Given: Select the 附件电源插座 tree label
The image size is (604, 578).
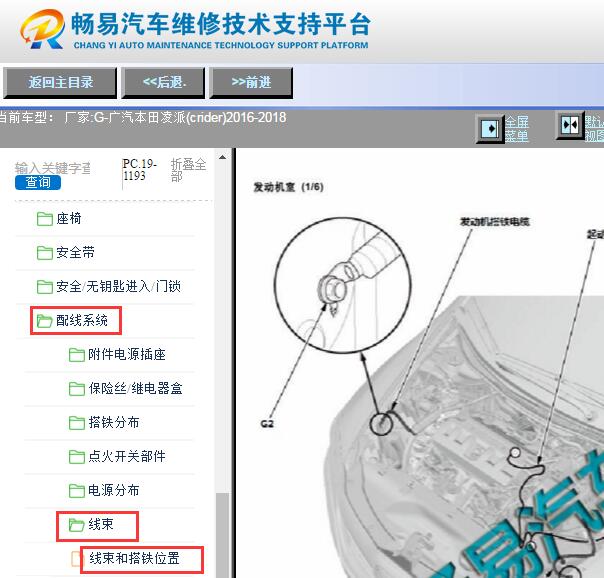Looking at the screenshot, I should [x=127, y=355].
